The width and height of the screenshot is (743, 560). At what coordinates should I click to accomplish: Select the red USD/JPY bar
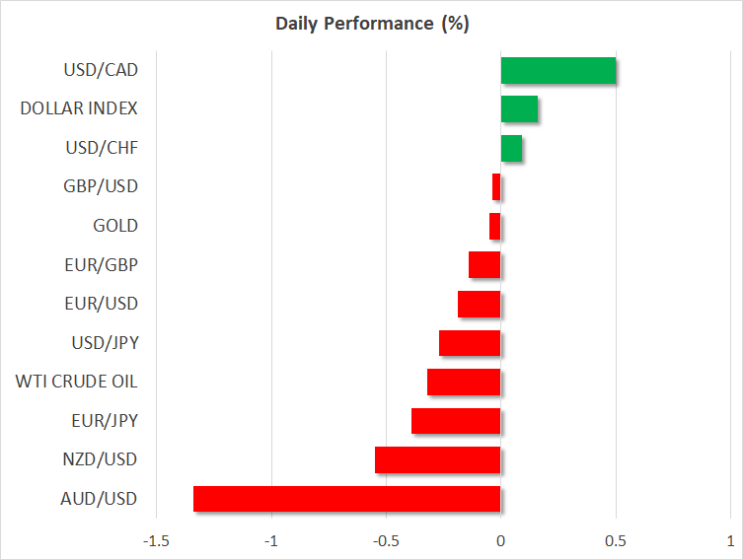[470, 343]
